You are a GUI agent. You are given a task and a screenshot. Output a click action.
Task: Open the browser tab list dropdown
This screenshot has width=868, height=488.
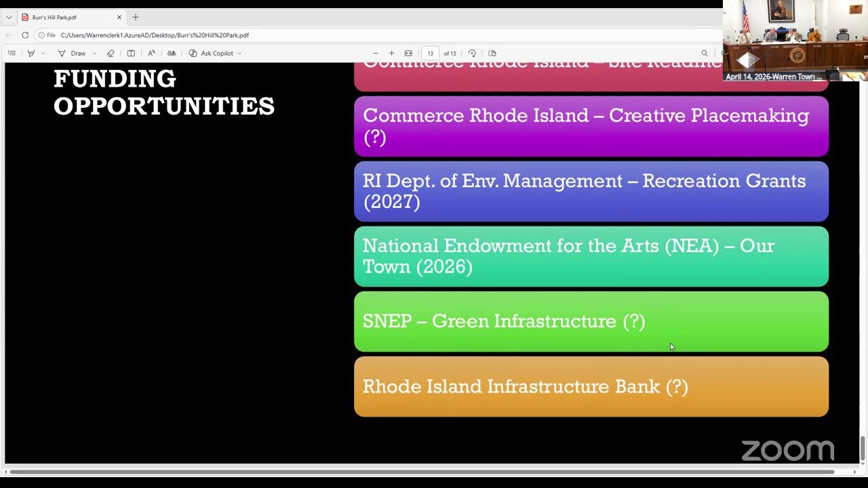[x=9, y=17]
